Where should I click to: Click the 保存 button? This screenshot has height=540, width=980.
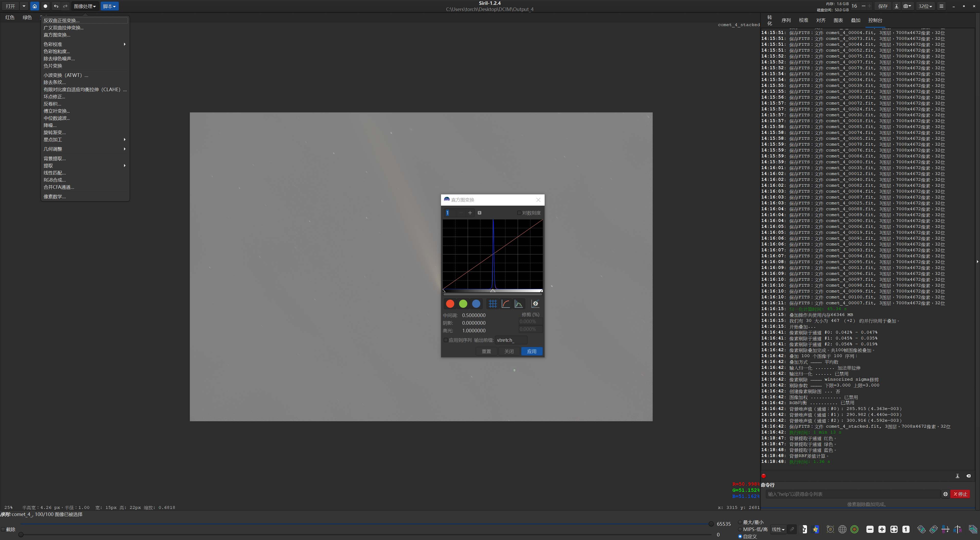(883, 6)
